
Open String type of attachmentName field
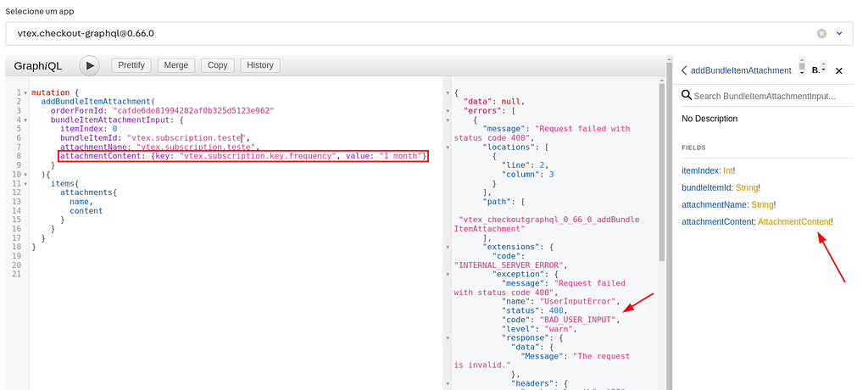coord(762,205)
